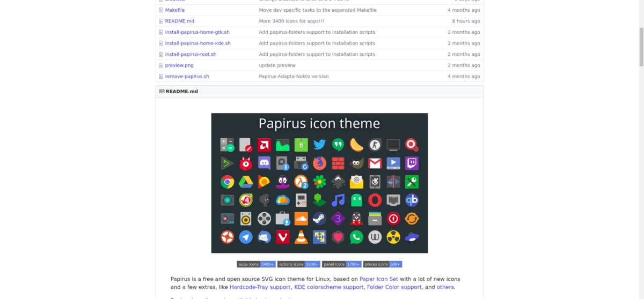644x299 pixels.
Task: Click the Thunderbird mail icon
Action: 264,237
